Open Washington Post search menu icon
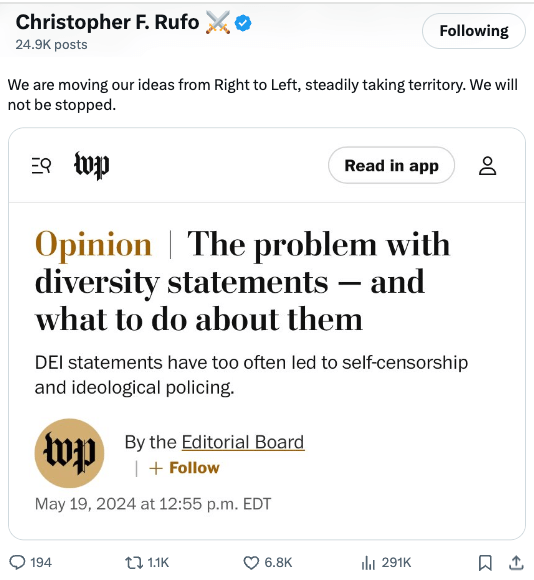The image size is (534, 580). tap(41, 165)
